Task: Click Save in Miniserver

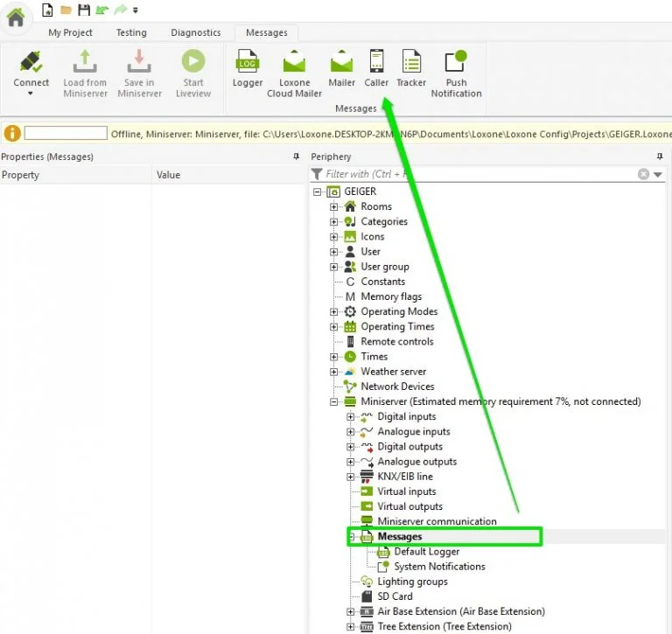Action: point(139,73)
